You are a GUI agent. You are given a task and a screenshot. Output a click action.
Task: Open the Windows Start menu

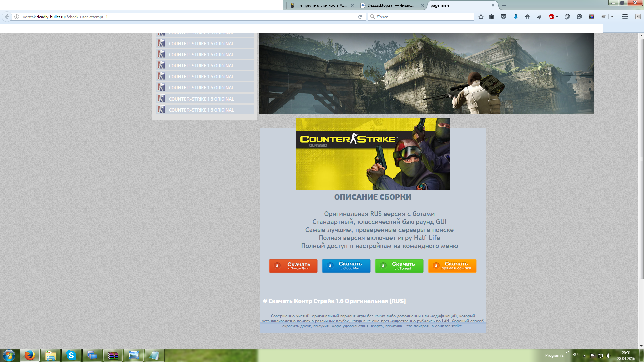pyautogui.click(x=9, y=355)
